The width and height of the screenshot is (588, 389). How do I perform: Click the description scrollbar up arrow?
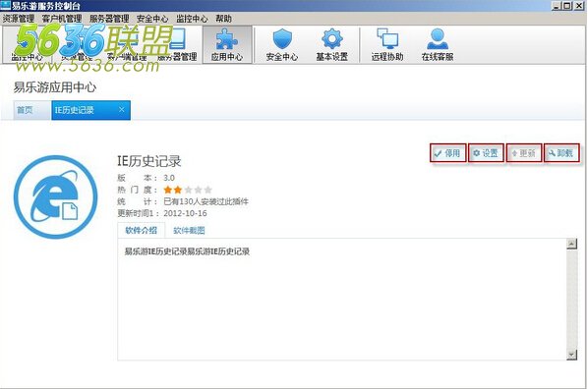tap(571, 244)
